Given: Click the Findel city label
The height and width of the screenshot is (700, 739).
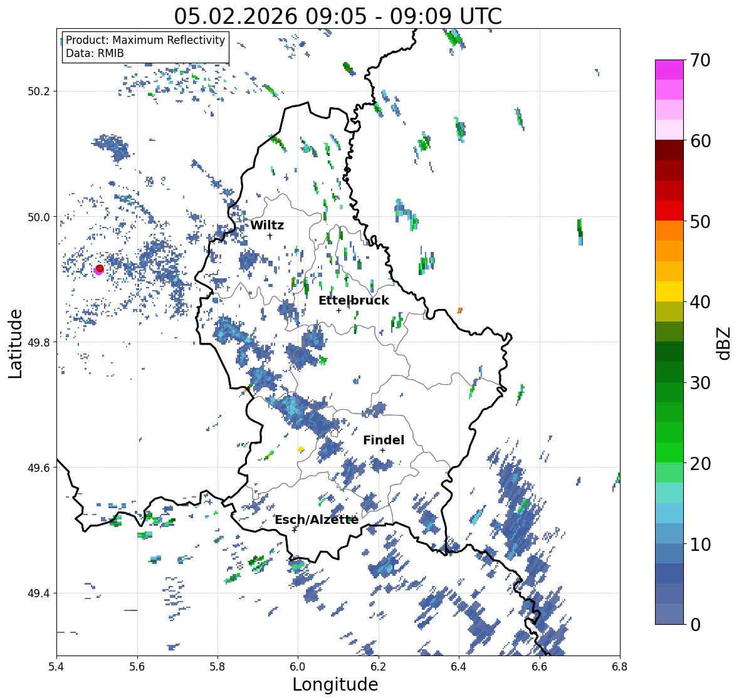Looking at the screenshot, I should pos(384,440).
